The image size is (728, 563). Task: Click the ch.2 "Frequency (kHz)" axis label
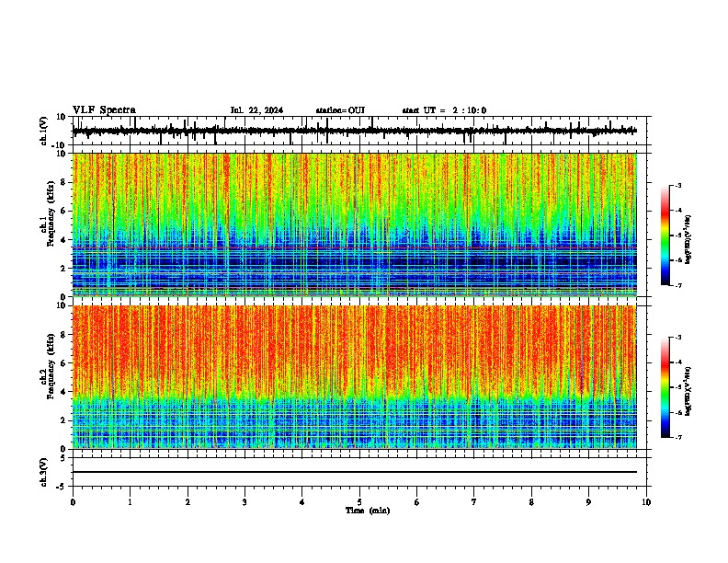[x=51, y=366]
